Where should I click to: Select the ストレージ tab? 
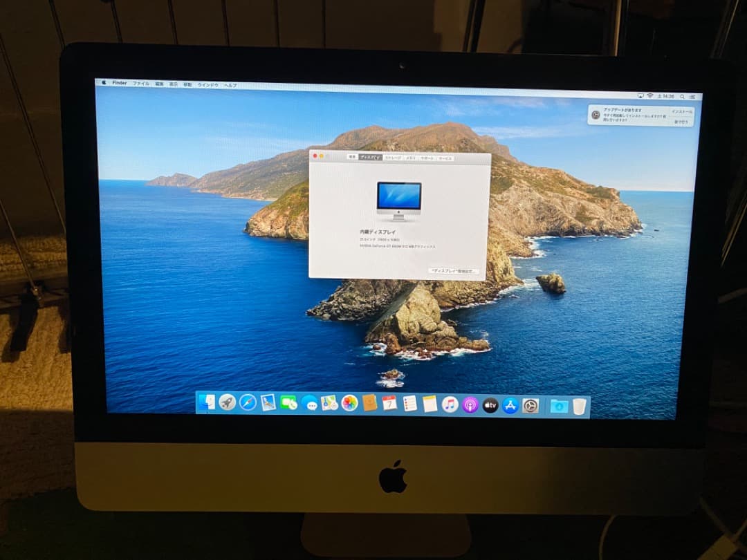tap(391, 158)
